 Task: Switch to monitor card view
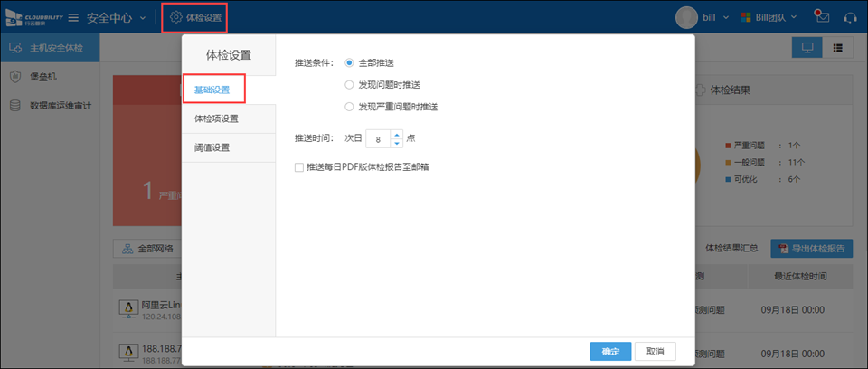click(807, 48)
